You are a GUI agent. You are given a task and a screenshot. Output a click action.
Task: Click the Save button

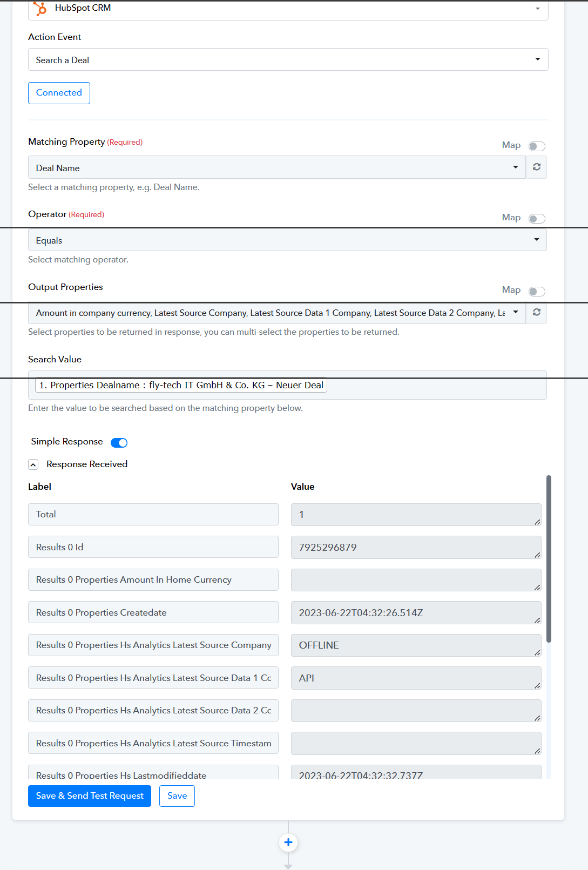[x=177, y=796]
